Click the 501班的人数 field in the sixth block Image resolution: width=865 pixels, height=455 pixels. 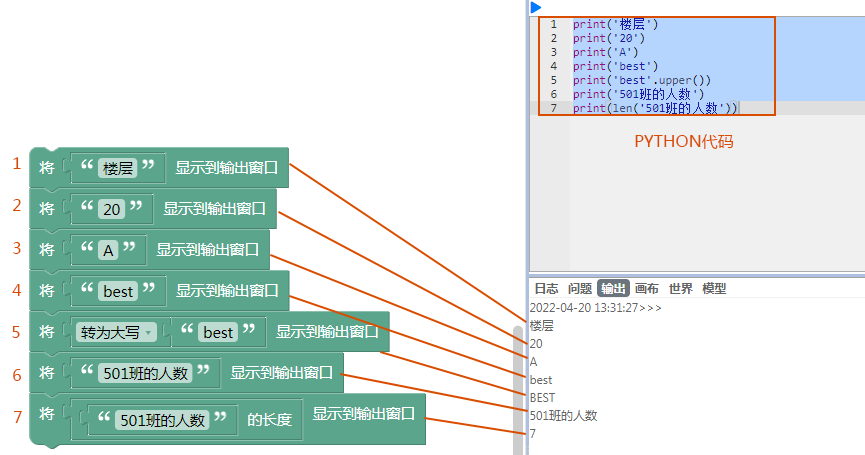point(145,373)
